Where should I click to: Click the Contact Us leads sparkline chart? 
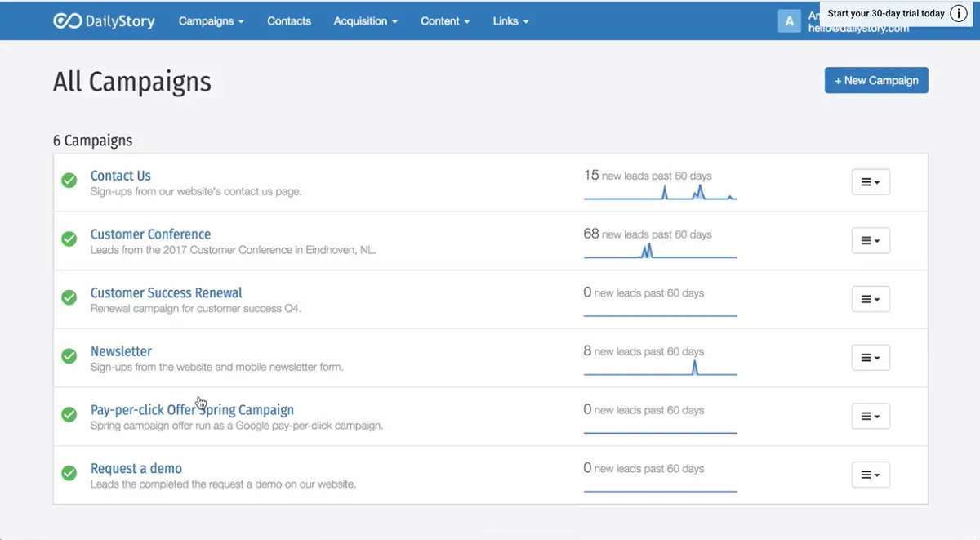[x=661, y=193]
